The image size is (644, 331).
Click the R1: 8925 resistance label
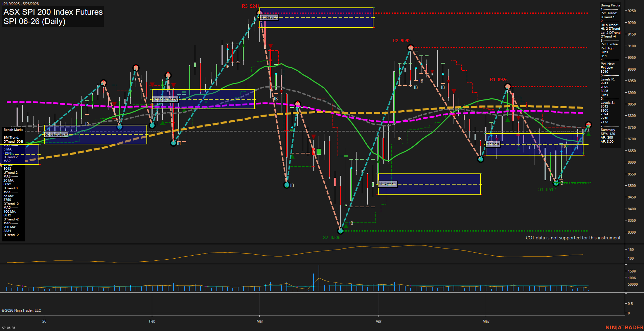[499, 79]
